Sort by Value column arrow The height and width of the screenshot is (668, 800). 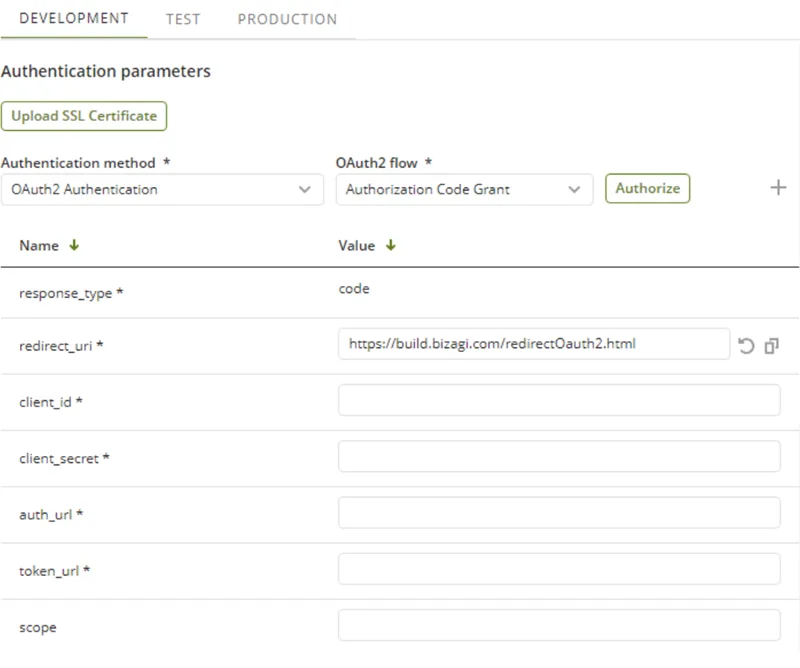(391, 245)
